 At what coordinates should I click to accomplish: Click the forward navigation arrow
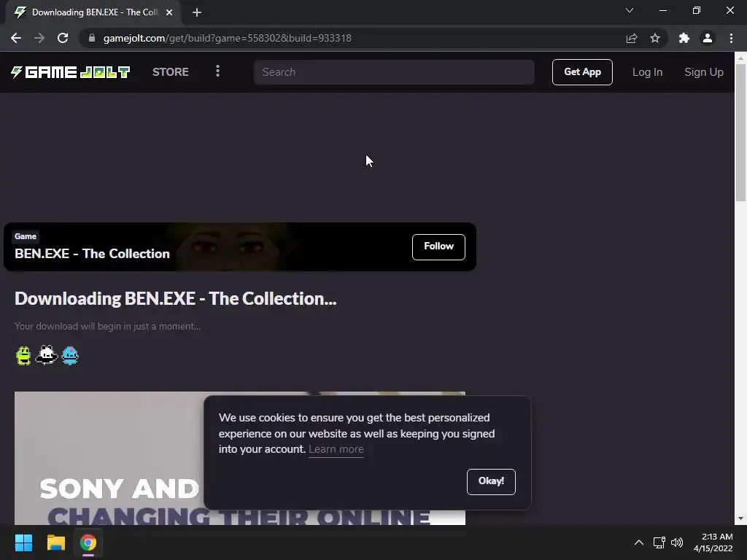[x=39, y=38]
